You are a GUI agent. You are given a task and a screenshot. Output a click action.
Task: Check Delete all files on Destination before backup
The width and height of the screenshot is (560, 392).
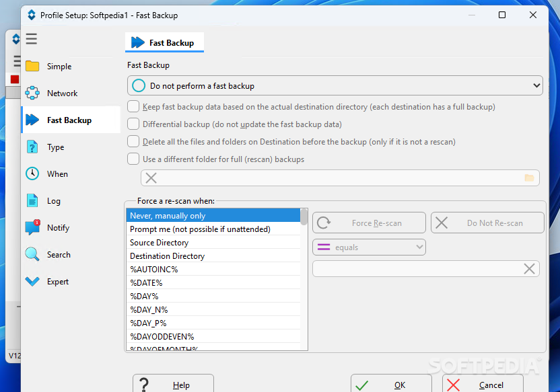tap(133, 142)
